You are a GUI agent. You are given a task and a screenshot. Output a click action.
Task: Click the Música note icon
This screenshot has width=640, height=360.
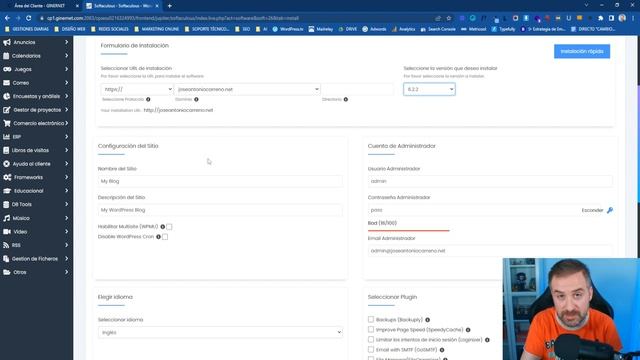pyautogui.click(x=7, y=218)
